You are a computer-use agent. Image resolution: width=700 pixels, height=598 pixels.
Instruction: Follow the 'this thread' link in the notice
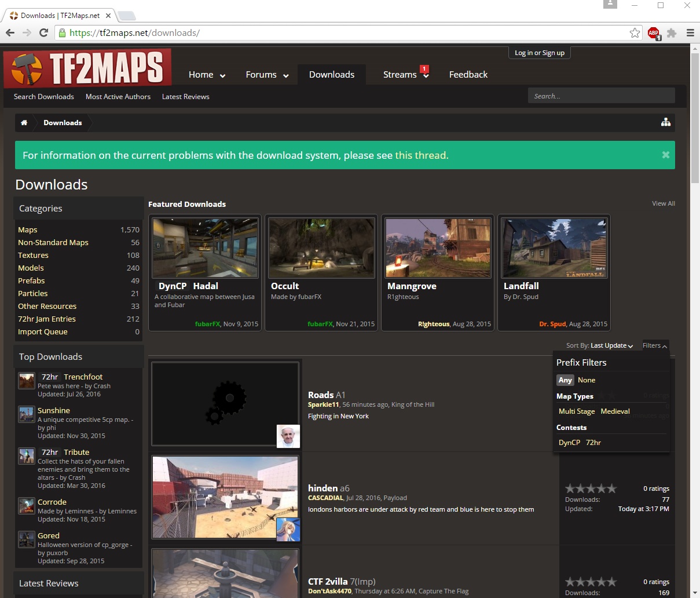tap(420, 155)
